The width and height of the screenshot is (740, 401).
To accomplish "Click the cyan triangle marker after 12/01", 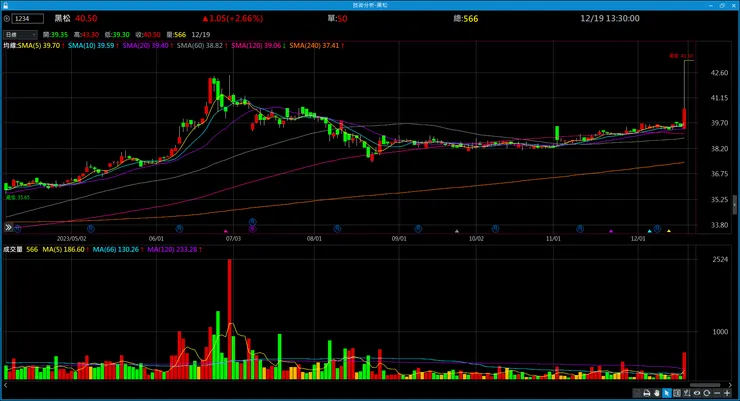I will tap(649, 231).
